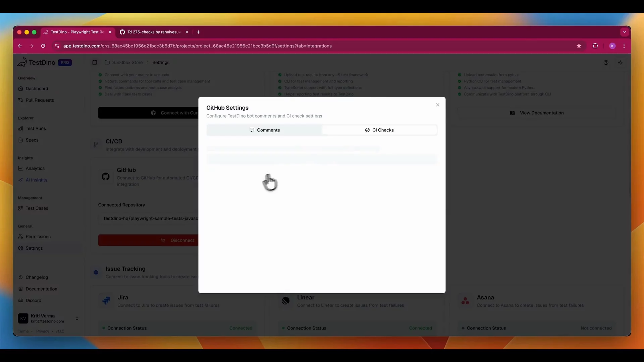Select Pull Requests in the sidebar
This screenshot has width=644, height=362.
click(39, 100)
